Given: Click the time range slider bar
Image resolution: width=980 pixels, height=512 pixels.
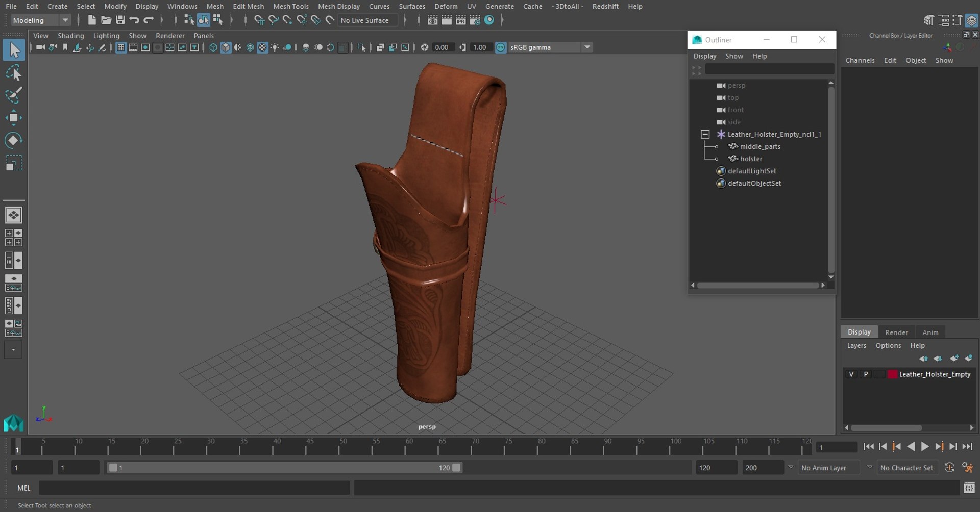Looking at the screenshot, I should click(x=285, y=468).
